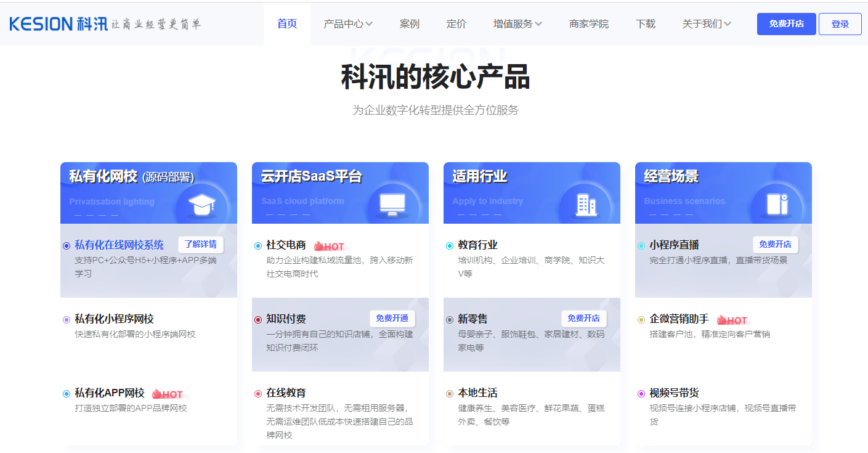This screenshot has height=453, width=868.
Task: Click the text 为企业数字化转型提供全方位服务
Action: tap(436, 110)
